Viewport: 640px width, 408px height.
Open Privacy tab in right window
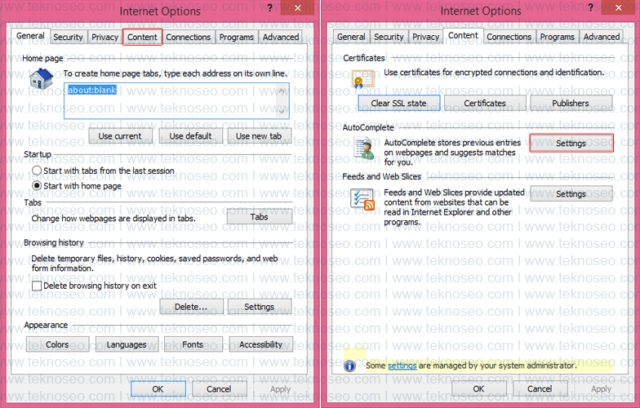pos(425,37)
